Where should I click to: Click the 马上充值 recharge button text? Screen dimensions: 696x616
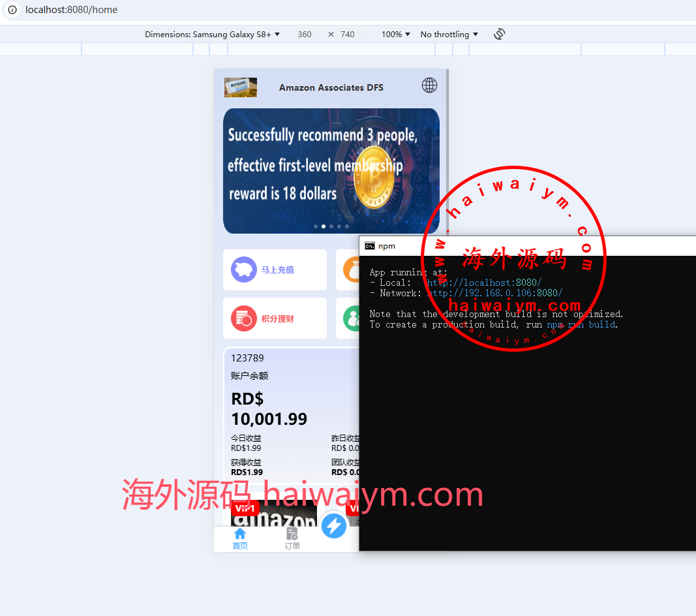(278, 269)
